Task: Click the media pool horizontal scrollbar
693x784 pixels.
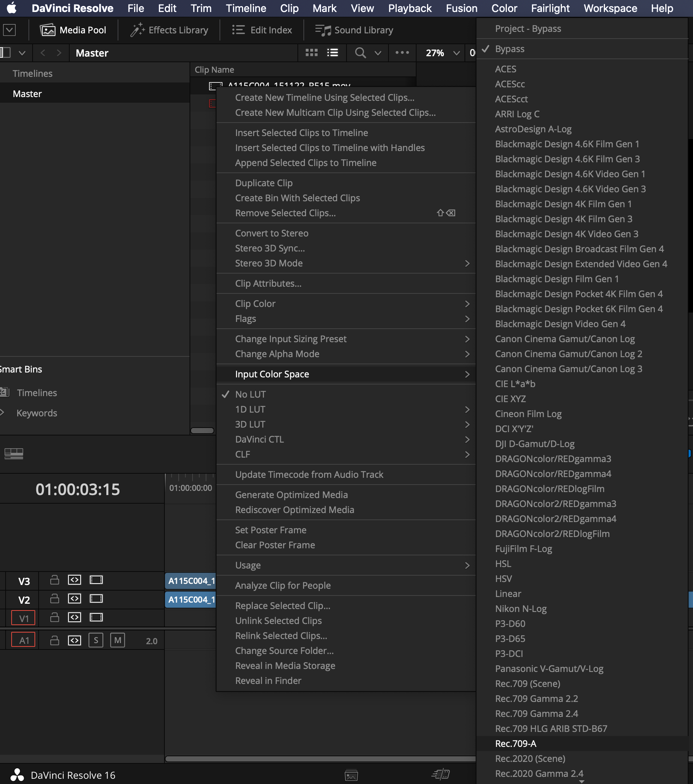Action: pyautogui.click(x=202, y=430)
